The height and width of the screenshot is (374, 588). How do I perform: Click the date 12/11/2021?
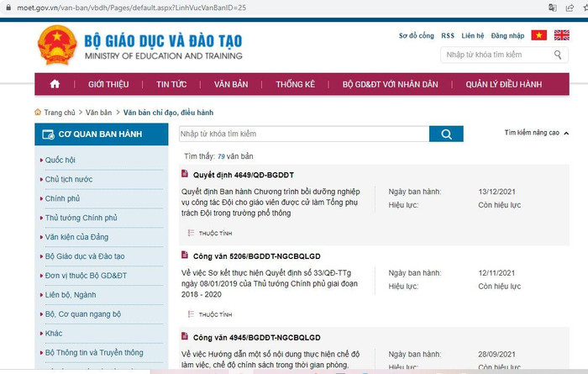tap(496, 273)
